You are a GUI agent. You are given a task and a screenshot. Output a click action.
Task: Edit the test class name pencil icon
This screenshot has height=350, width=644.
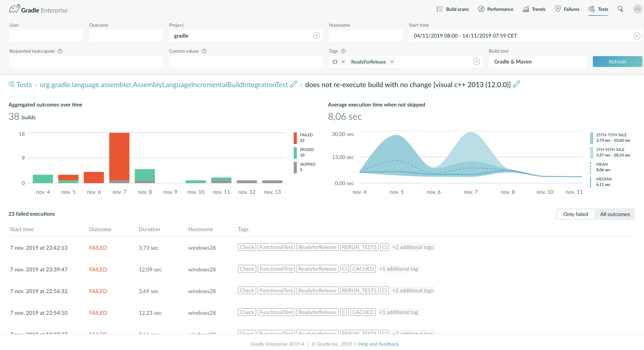point(294,84)
